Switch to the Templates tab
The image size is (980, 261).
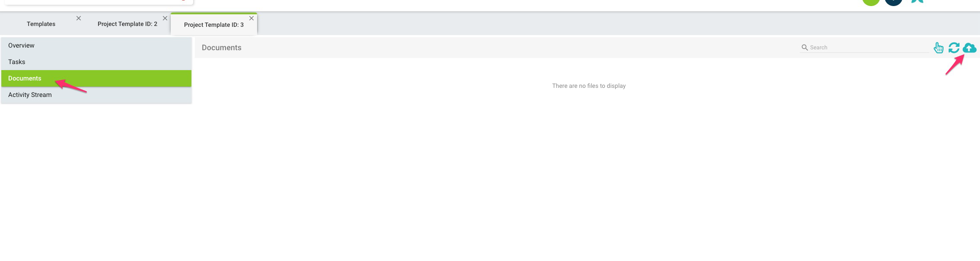tap(41, 24)
